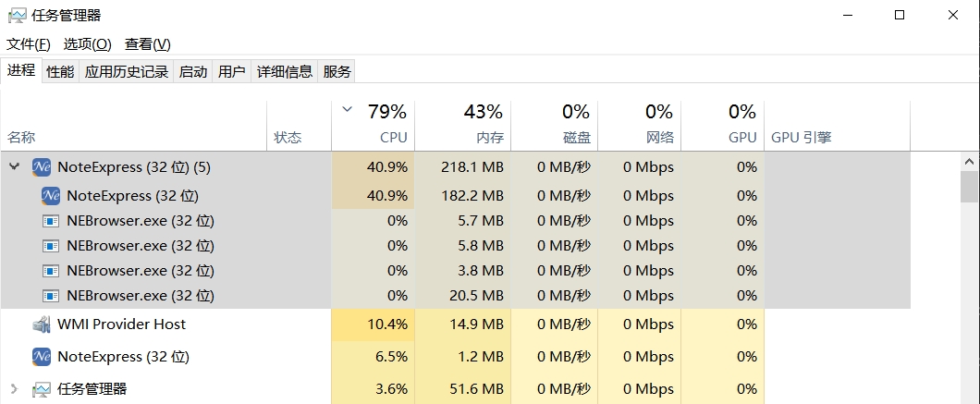Click the vertical scrollbar thumb
Screen dimensions: 980x404
point(970,187)
